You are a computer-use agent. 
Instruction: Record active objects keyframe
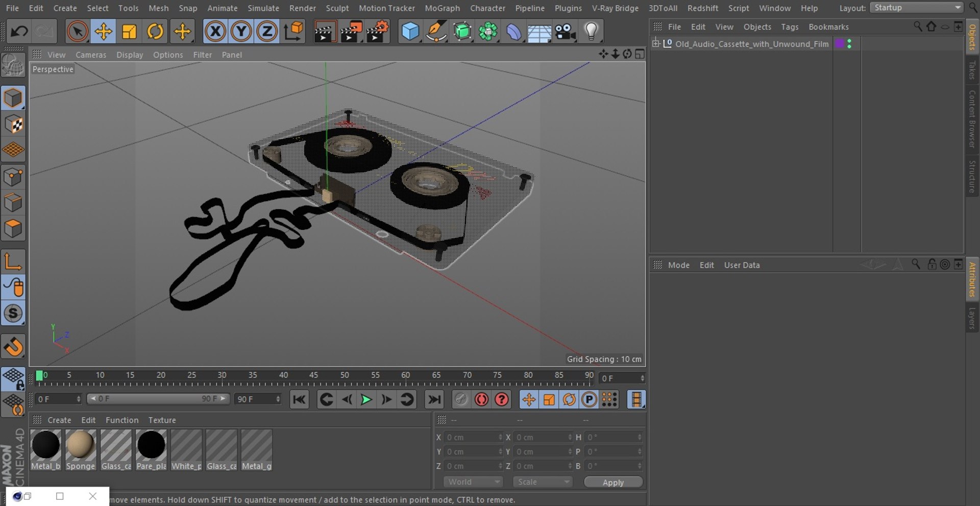(x=461, y=399)
